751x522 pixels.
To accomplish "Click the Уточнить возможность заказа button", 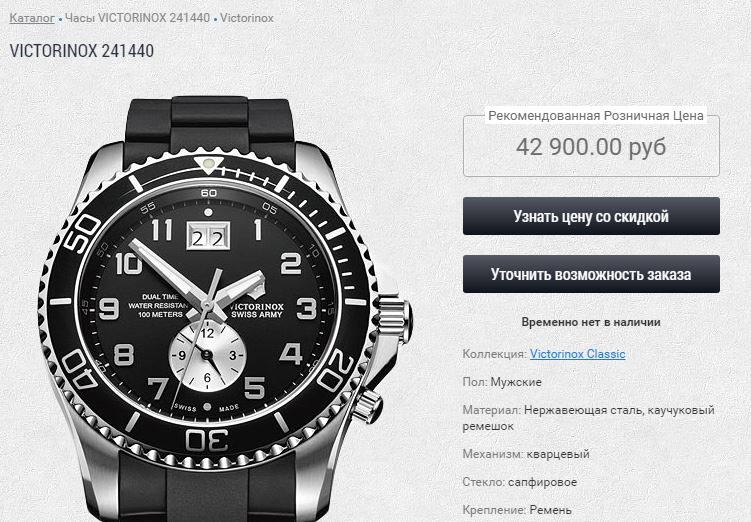I will coord(591,274).
